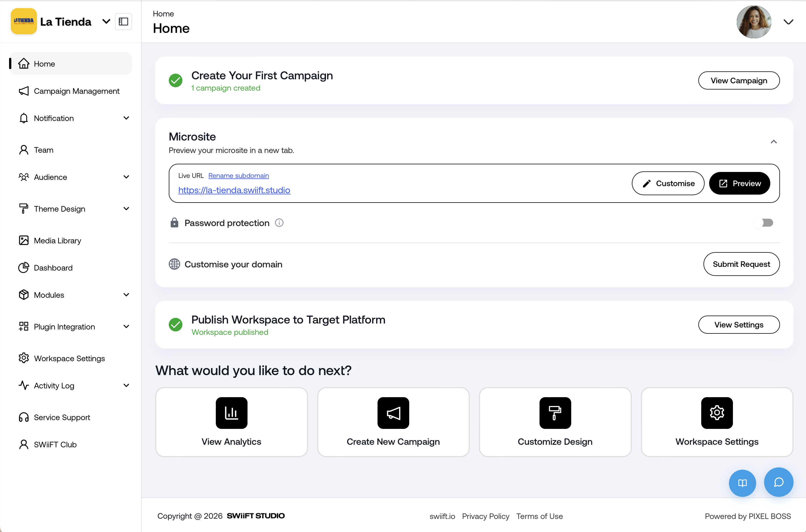Click the Password protection info icon

tap(279, 223)
